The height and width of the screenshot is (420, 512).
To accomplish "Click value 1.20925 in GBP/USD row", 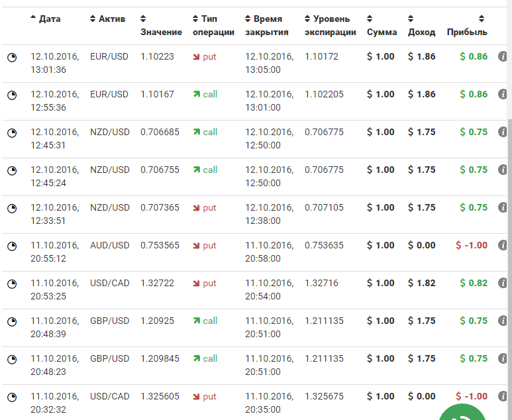I will tap(157, 321).
